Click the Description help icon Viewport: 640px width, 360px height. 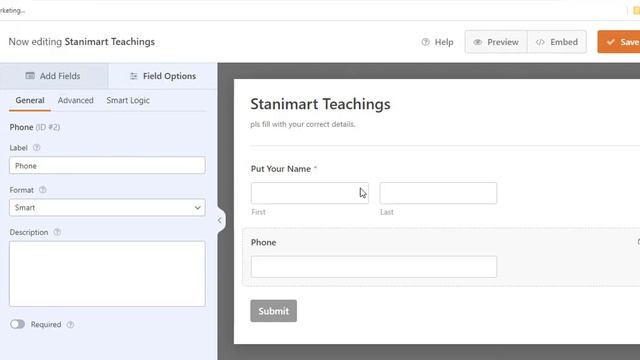click(x=57, y=232)
